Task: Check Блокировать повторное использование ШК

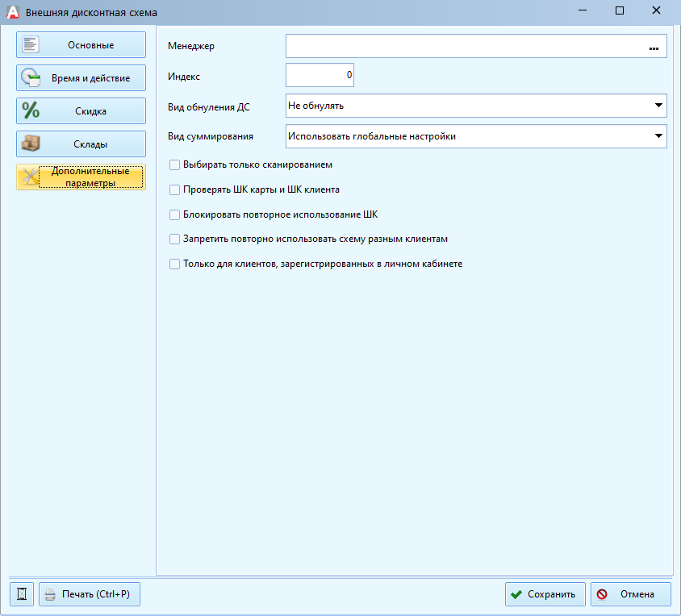Action: pos(174,214)
